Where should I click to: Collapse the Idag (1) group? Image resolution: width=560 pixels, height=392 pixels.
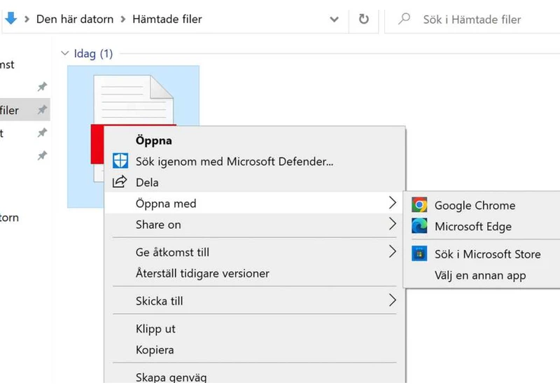click(x=64, y=53)
